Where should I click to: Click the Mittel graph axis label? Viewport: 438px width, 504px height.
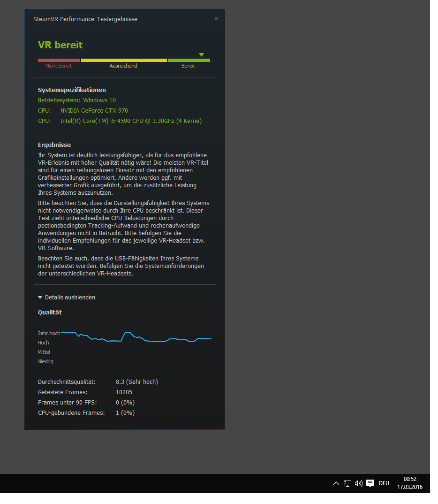(44, 352)
